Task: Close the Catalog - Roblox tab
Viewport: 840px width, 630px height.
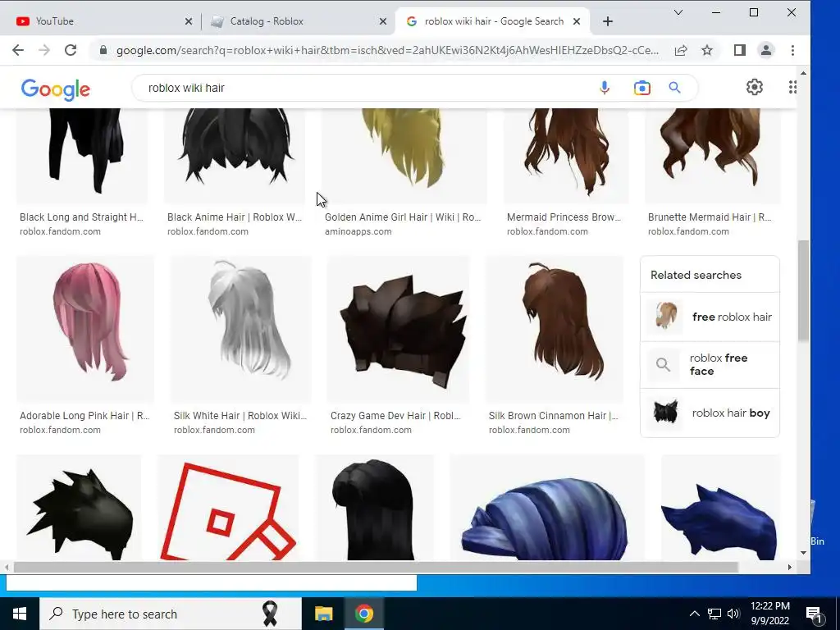Action: pos(382,21)
